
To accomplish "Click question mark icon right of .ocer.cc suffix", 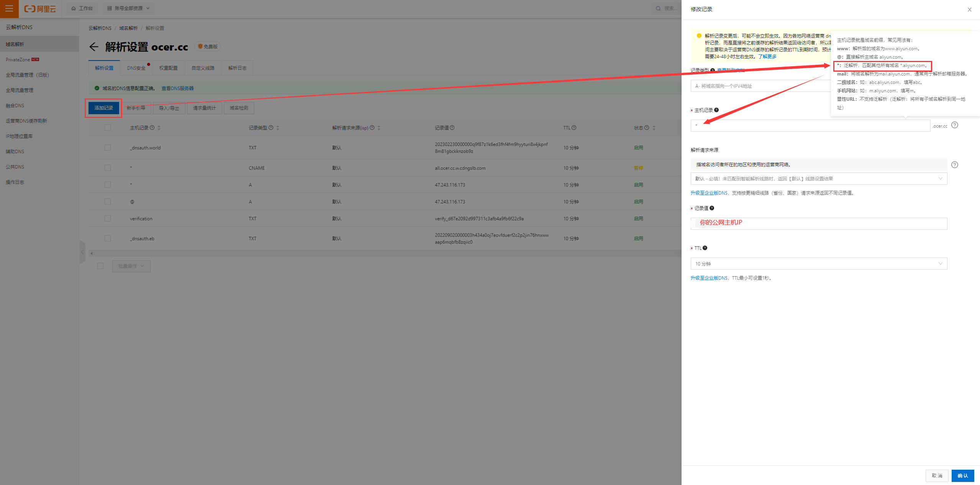I will click(955, 125).
